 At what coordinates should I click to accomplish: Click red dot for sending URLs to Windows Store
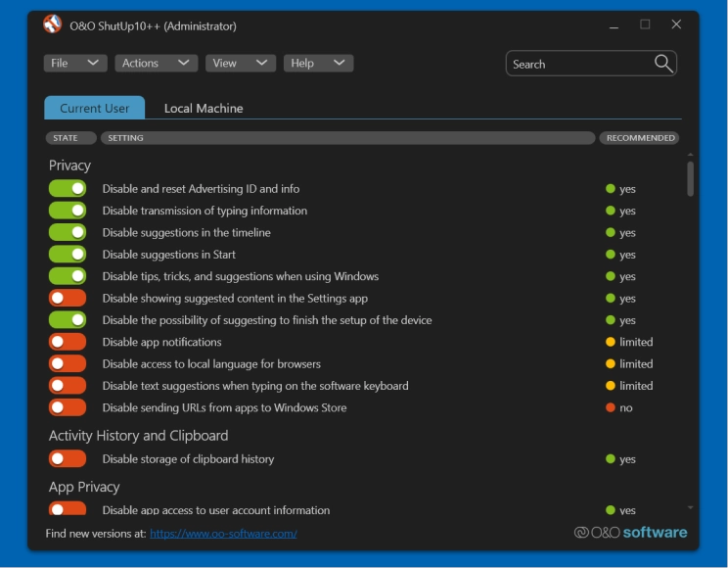click(610, 407)
